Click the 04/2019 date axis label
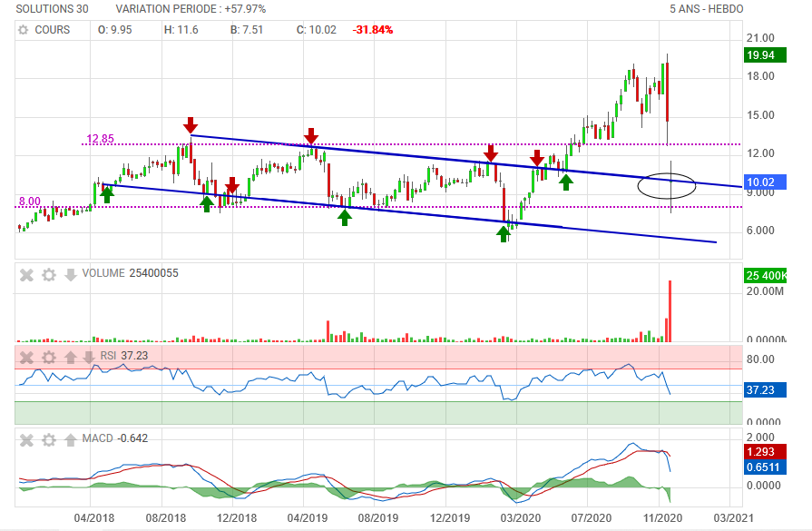The image size is (812, 531). click(307, 517)
